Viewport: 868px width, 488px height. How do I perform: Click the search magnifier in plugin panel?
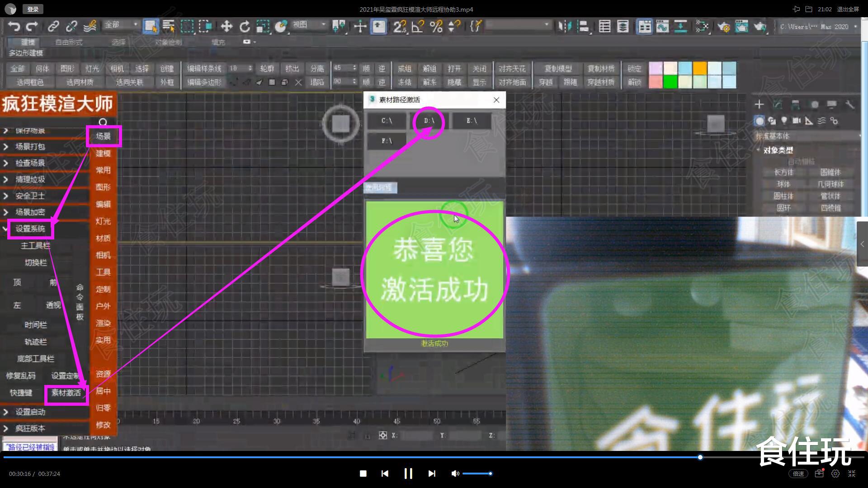click(x=103, y=122)
